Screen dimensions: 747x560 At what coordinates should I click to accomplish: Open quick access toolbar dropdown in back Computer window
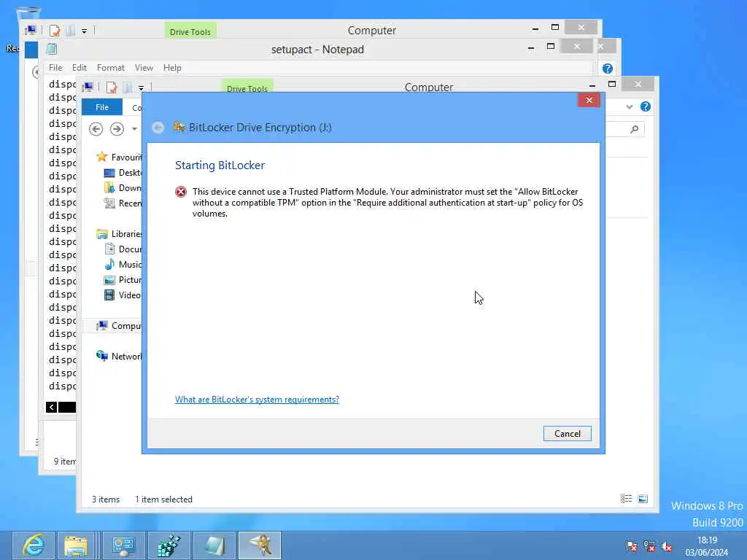pos(84,31)
